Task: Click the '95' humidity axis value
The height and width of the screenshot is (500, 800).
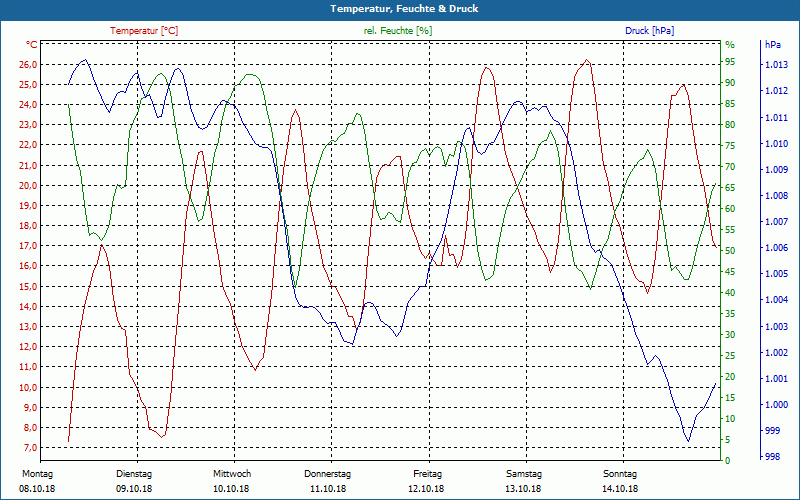Action: pos(730,62)
